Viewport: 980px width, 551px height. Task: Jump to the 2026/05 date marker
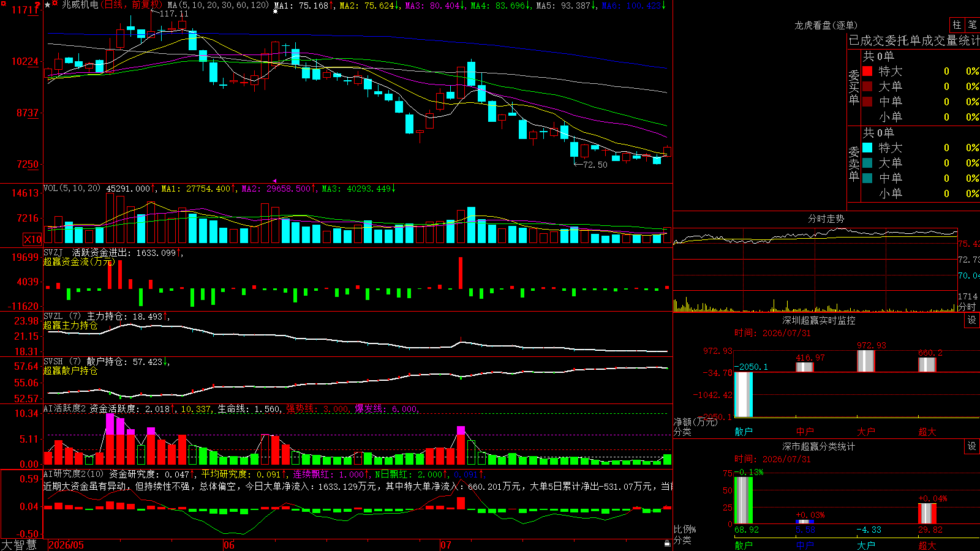click(66, 545)
